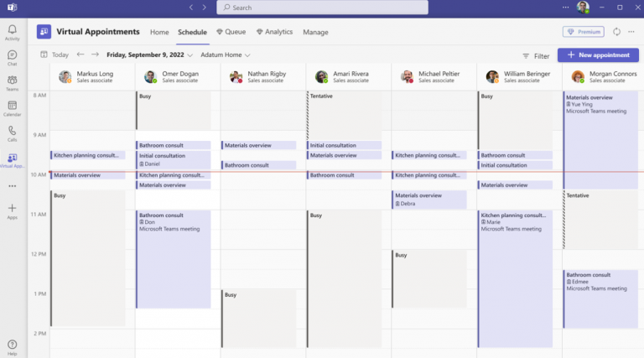This screenshot has height=358, width=644.
Task: Select Morgan Connors' Tentative block
Action: pyautogui.click(x=600, y=220)
